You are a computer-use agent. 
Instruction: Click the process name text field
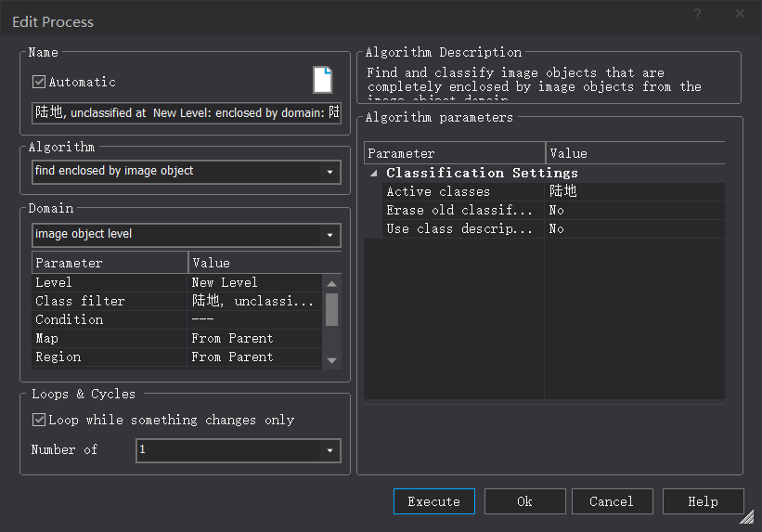coord(186,112)
